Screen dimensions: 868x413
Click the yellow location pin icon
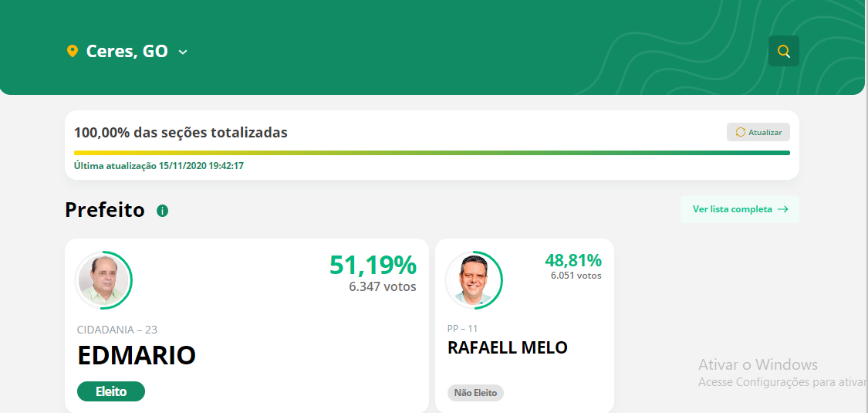[72, 52]
